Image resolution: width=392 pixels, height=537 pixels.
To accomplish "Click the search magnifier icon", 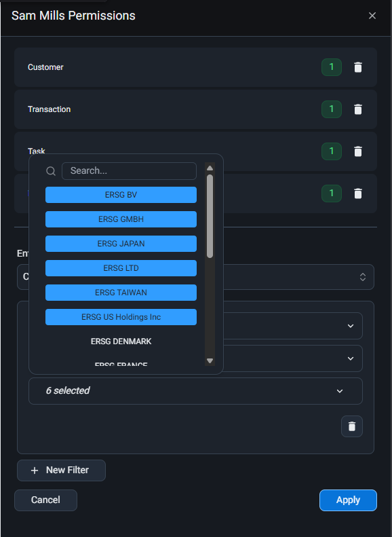I will (x=51, y=171).
